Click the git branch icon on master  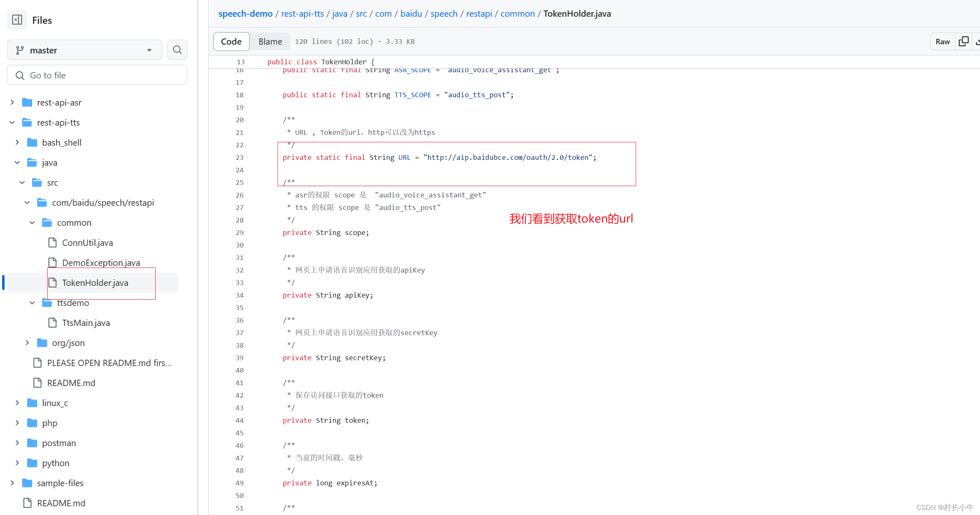click(x=20, y=50)
